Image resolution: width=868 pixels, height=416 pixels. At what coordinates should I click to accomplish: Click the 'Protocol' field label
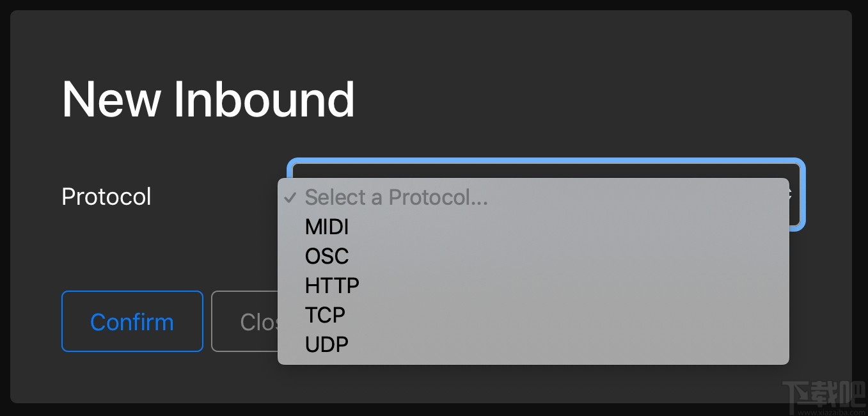[x=106, y=196]
